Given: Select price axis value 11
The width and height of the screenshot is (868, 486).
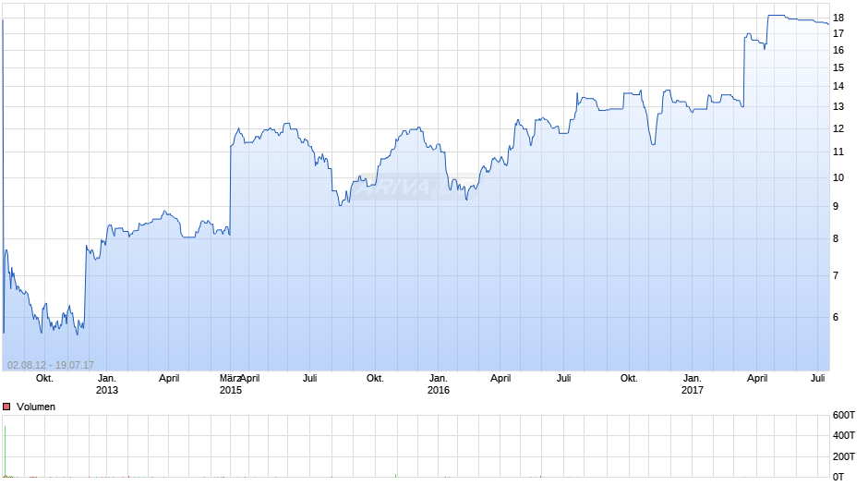Looking at the screenshot, I should pyautogui.click(x=838, y=152).
